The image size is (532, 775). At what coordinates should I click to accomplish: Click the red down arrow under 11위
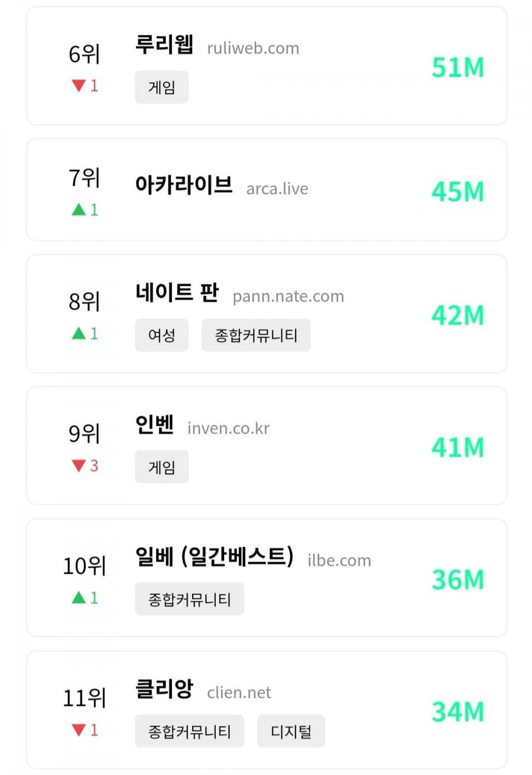tap(79, 730)
